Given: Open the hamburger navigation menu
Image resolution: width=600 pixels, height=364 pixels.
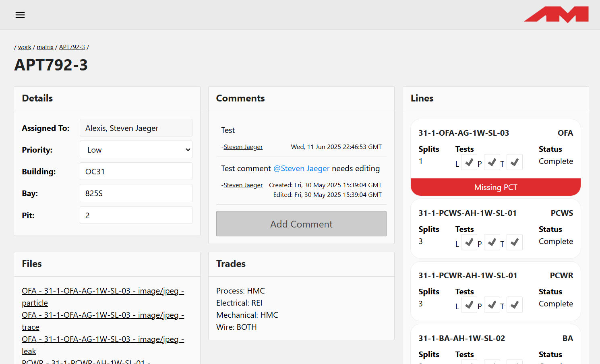Looking at the screenshot, I should tap(20, 15).
